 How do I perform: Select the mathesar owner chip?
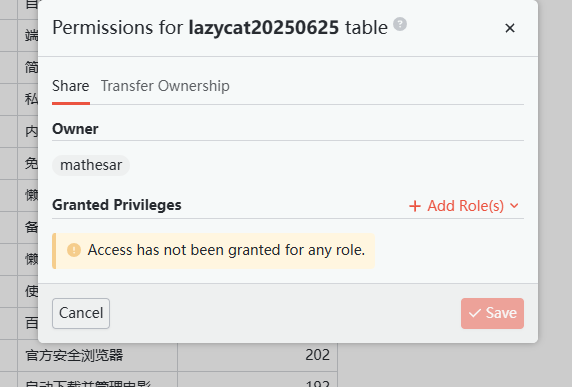[x=91, y=165]
